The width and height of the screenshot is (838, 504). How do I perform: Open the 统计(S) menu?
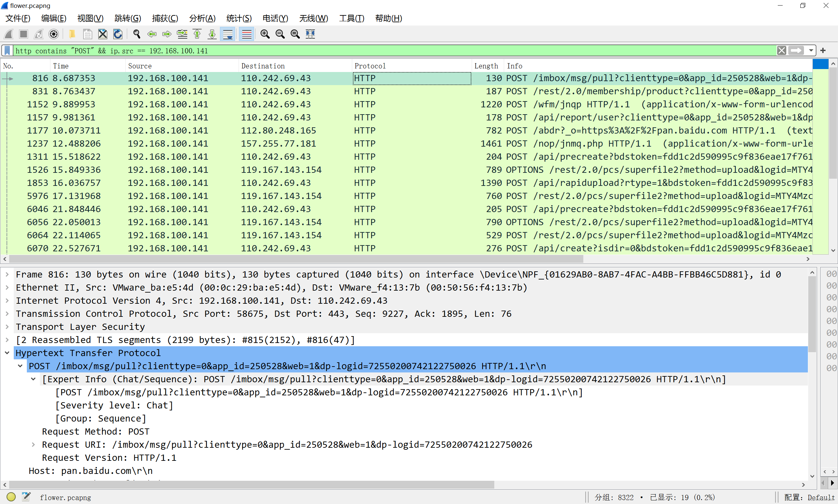click(x=239, y=18)
